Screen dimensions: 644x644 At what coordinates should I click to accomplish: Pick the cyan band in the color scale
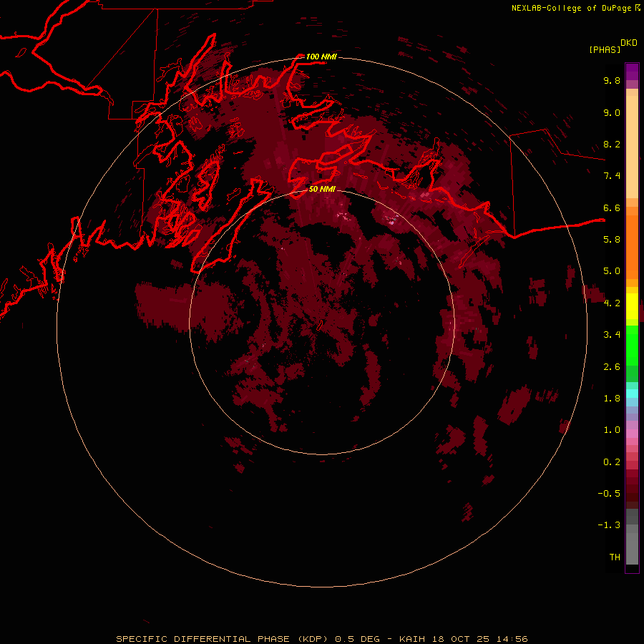632,394
